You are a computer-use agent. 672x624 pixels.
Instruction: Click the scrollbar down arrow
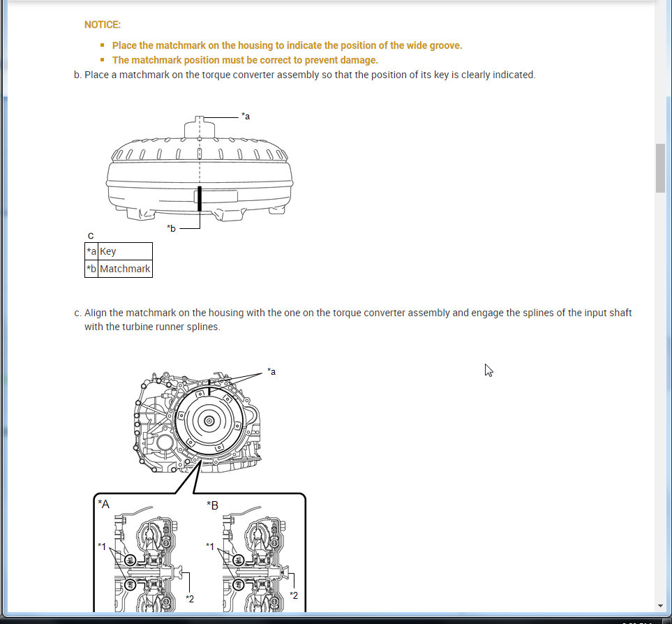[x=660, y=606]
